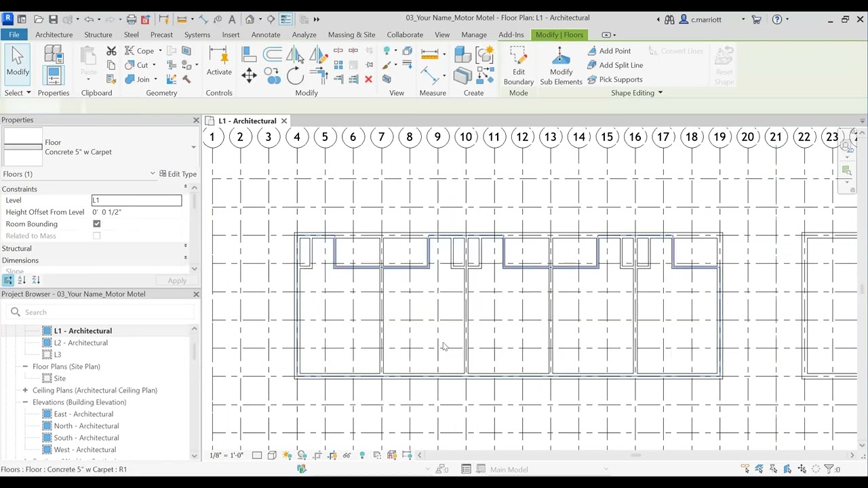Open the Select panel dropdown

[x=18, y=93]
